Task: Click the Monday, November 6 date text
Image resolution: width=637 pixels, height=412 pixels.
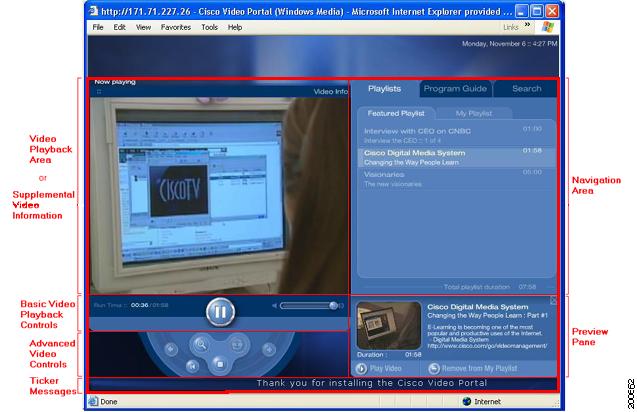Action: point(509,43)
